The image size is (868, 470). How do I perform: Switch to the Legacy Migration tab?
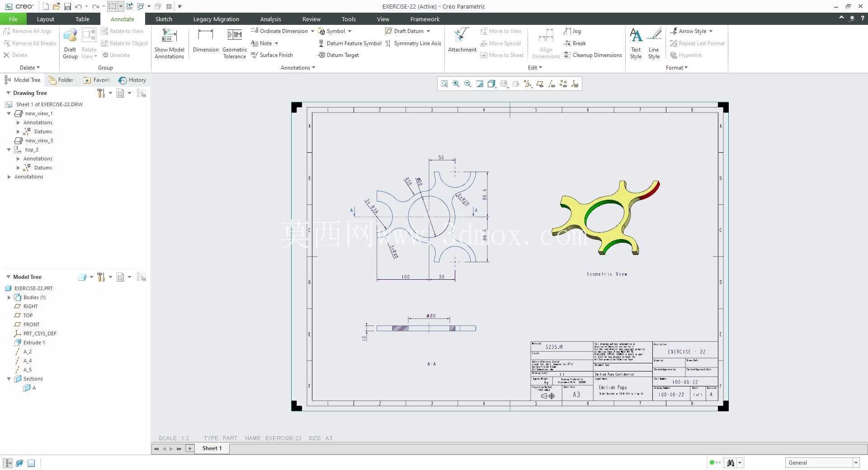coord(216,19)
